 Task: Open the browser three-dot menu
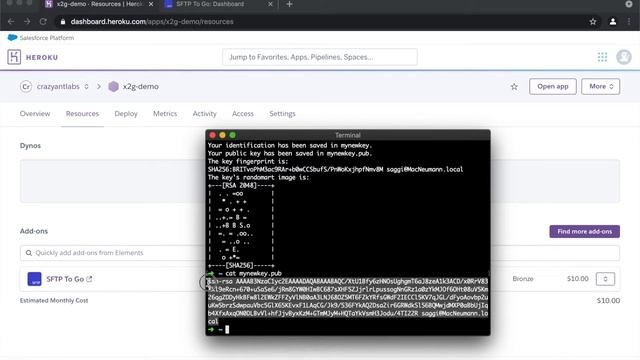[629, 22]
